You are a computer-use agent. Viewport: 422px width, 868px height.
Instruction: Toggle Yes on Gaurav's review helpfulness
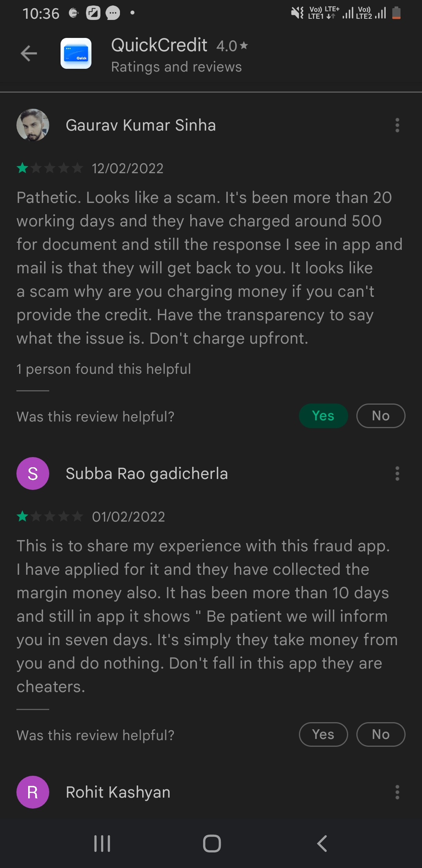coord(323,416)
